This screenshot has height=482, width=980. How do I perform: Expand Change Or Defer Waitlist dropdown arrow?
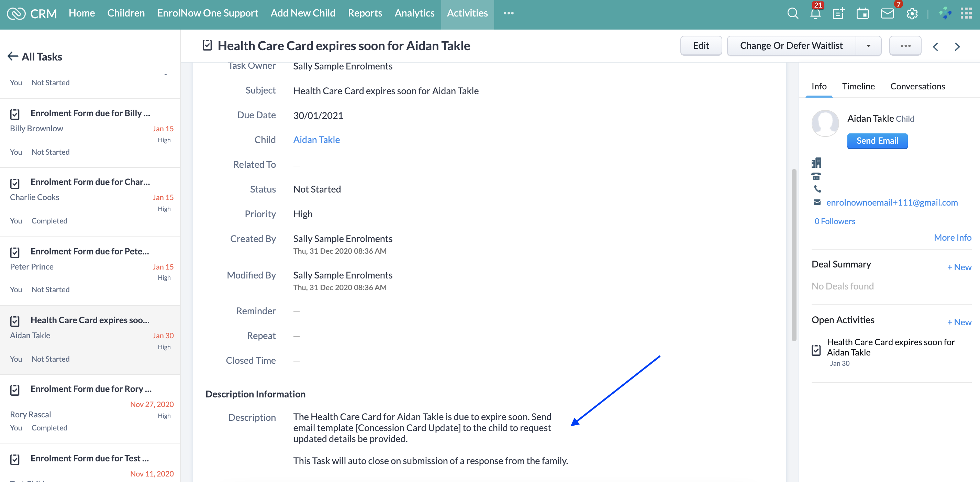869,46
